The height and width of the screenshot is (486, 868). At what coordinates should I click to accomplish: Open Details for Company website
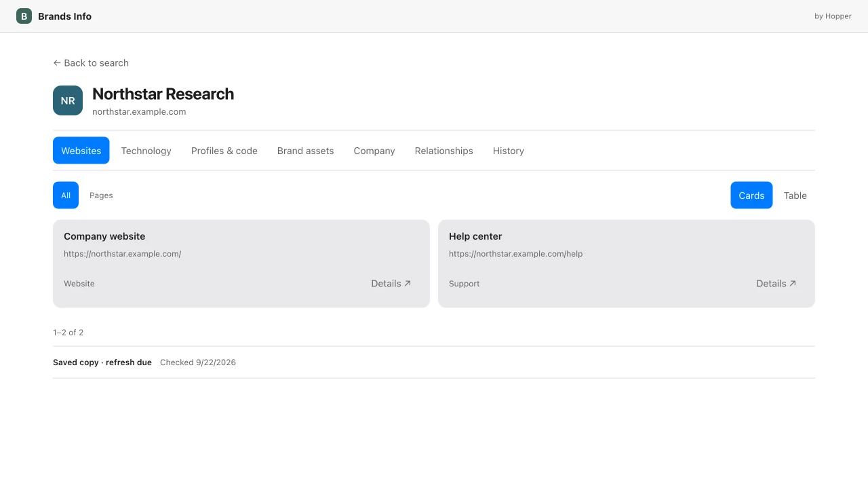click(x=391, y=284)
